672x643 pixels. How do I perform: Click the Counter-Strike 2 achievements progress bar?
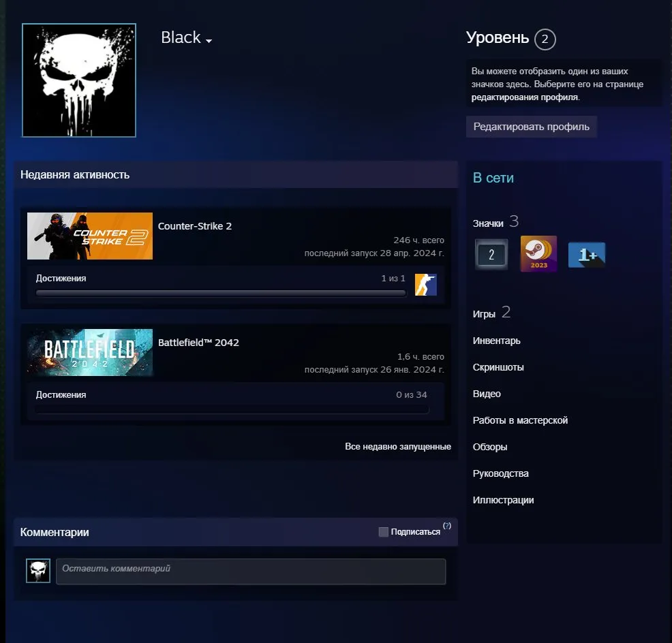pyautogui.click(x=221, y=293)
